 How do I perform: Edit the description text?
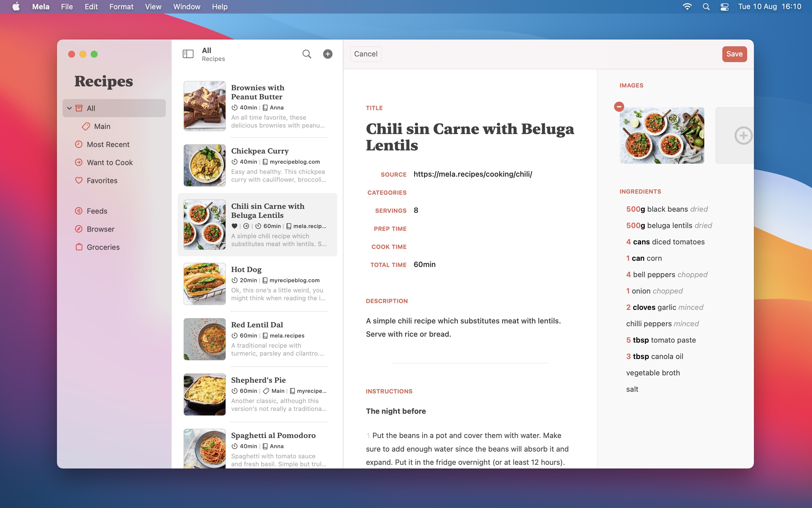click(x=464, y=327)
